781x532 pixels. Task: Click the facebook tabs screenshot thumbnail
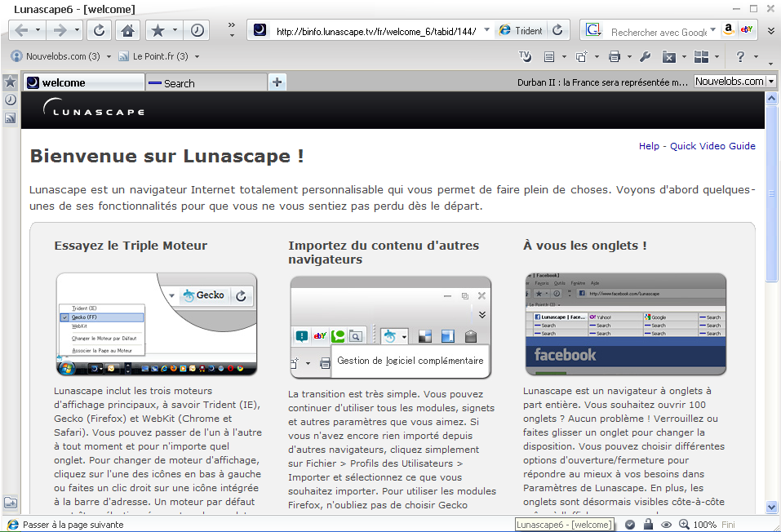click(626, 324)
